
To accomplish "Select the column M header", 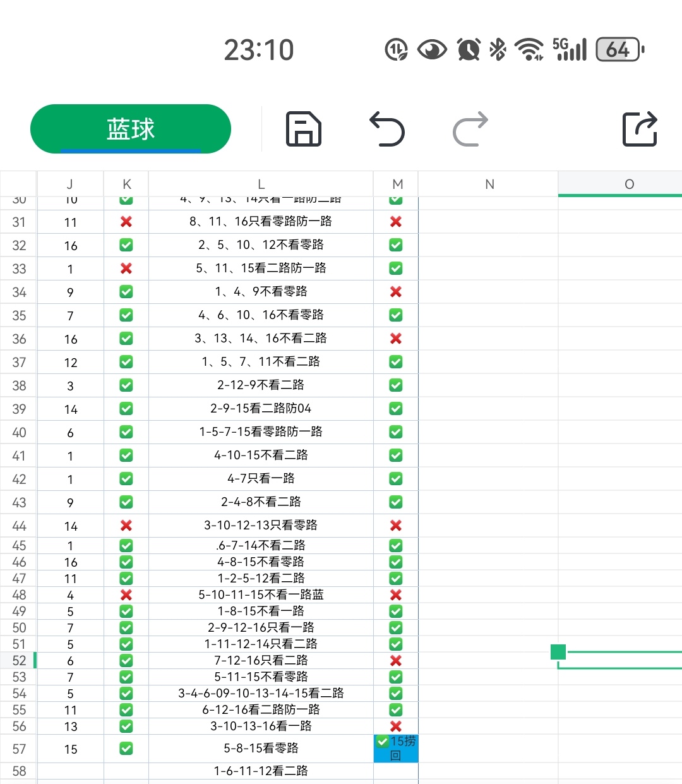I will click(395, 184).
